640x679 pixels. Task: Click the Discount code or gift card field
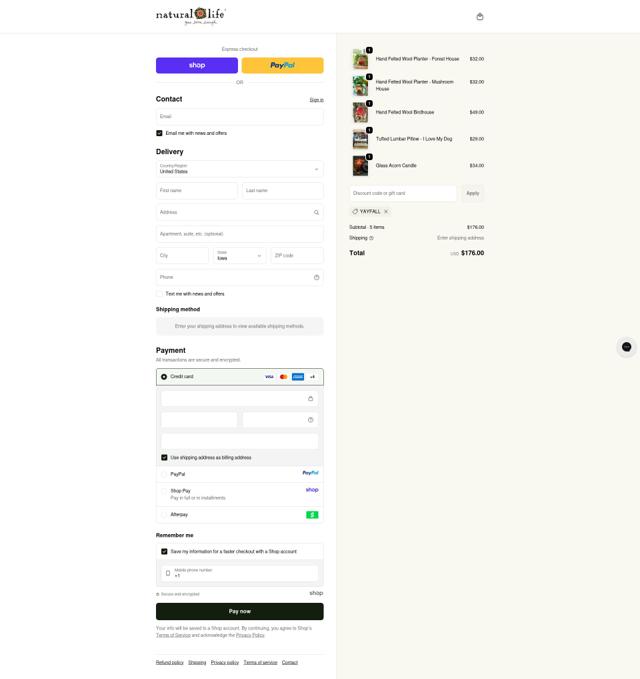click(403, 193)
